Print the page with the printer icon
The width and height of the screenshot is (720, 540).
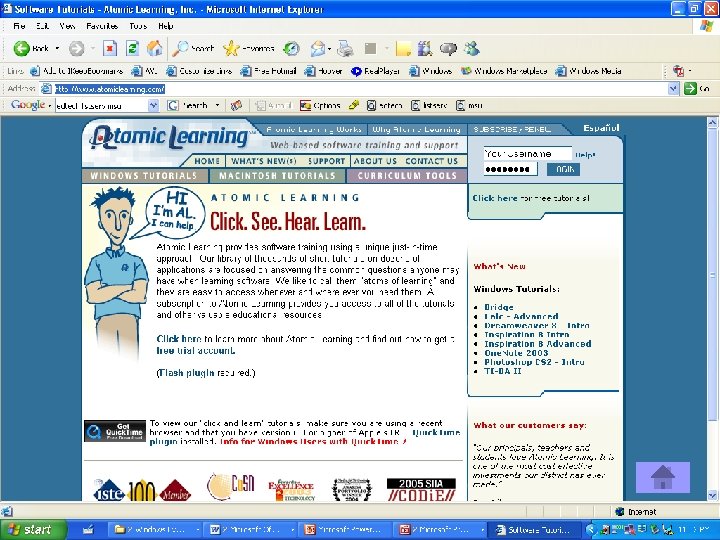pos(345,48)
